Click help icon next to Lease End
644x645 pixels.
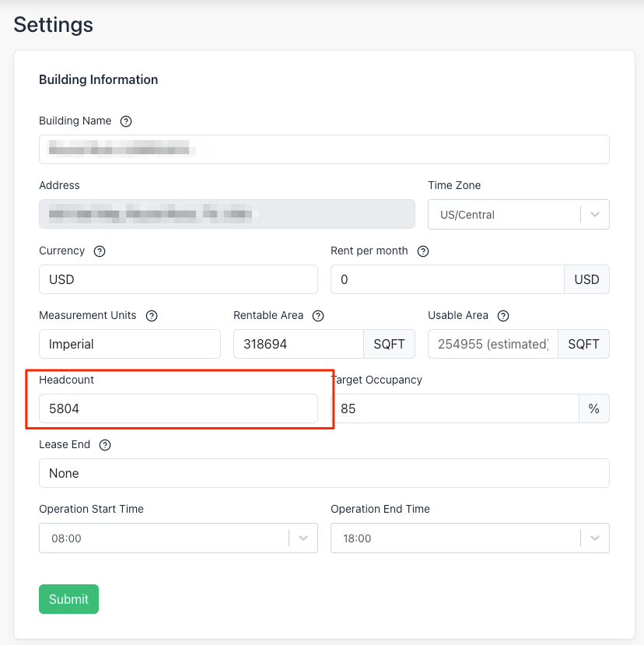105,445
